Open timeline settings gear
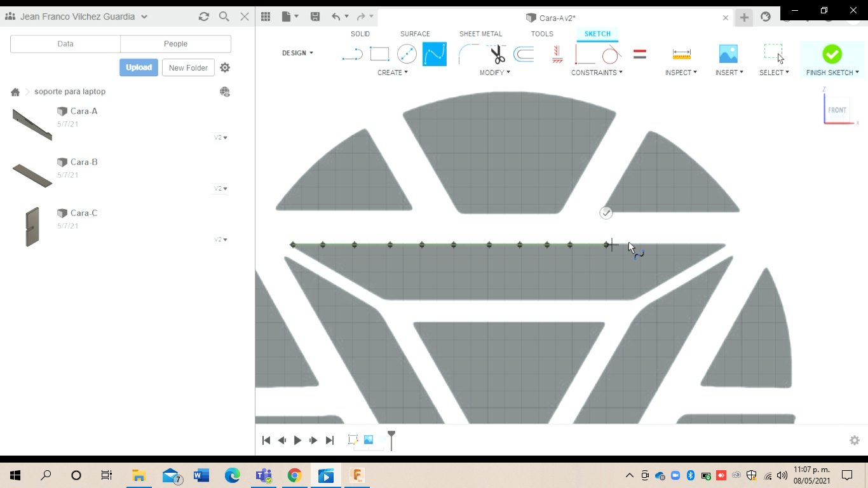The image size is (868, 488). pos(855,440)
